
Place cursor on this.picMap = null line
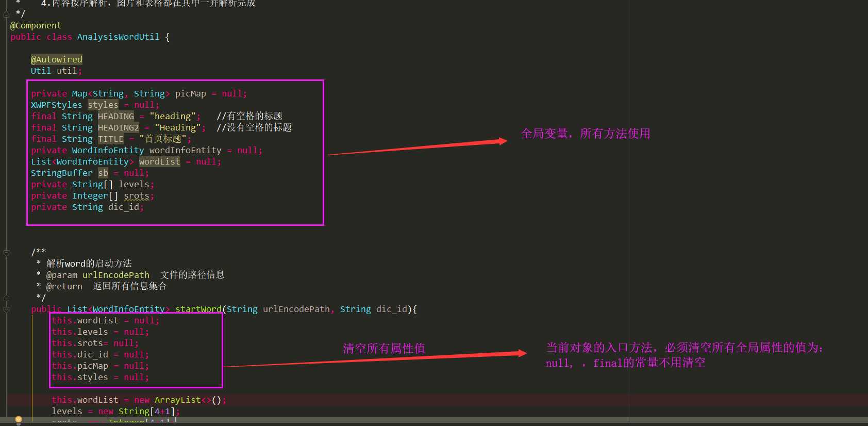[100, 366]
